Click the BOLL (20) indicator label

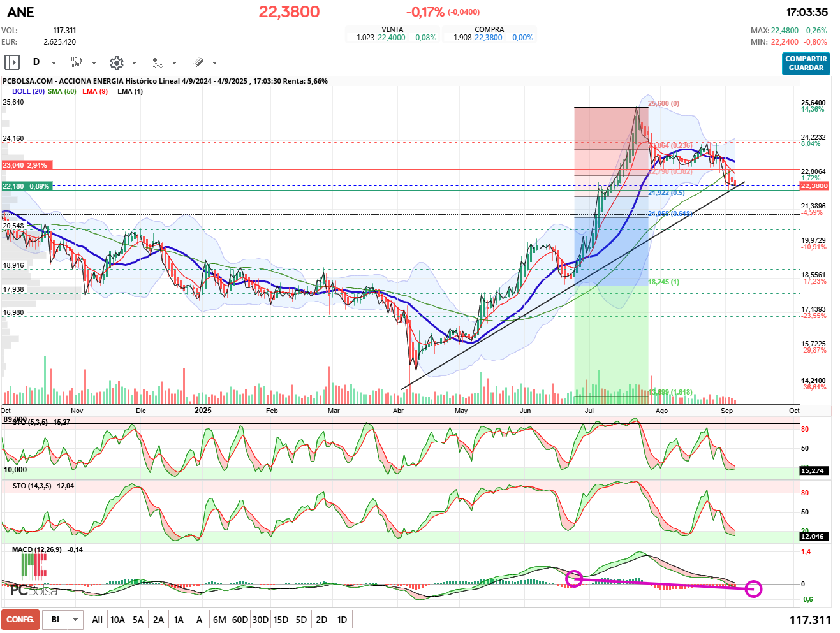28,91
